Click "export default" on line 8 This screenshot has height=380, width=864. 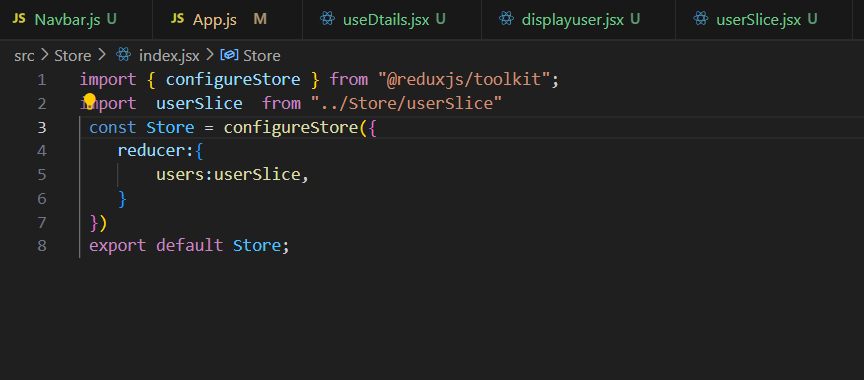[x=156, y=246]
